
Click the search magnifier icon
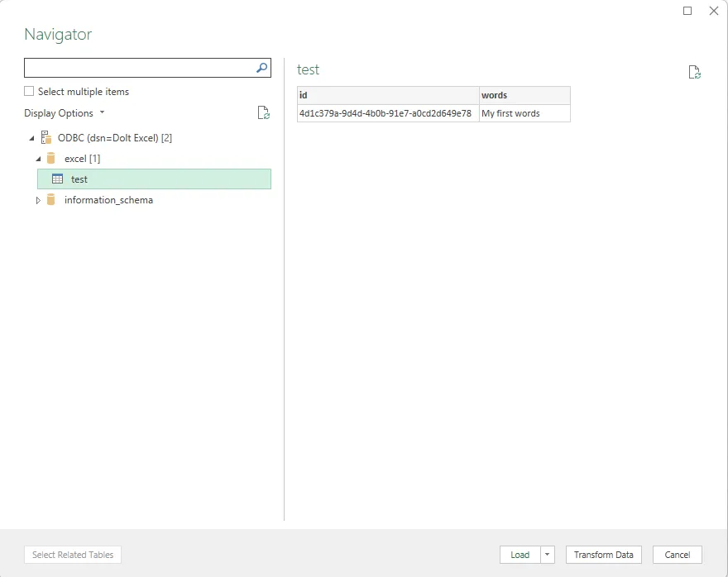coord(261,68)
